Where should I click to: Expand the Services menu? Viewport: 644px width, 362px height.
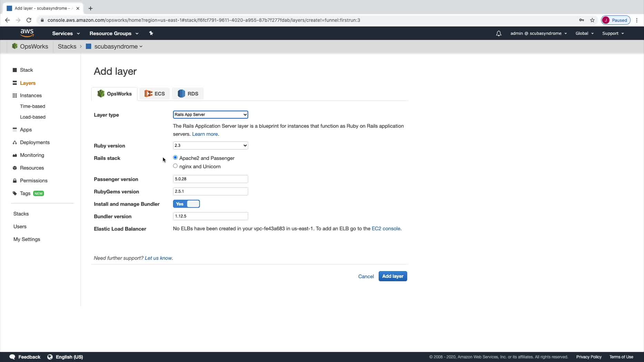point(66,33)
